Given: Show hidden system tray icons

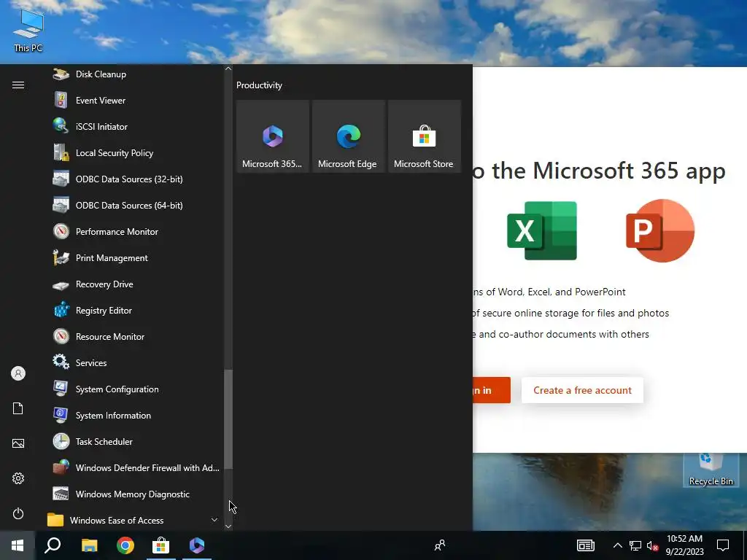Looking at the screenshot, I should coord(617,545).
